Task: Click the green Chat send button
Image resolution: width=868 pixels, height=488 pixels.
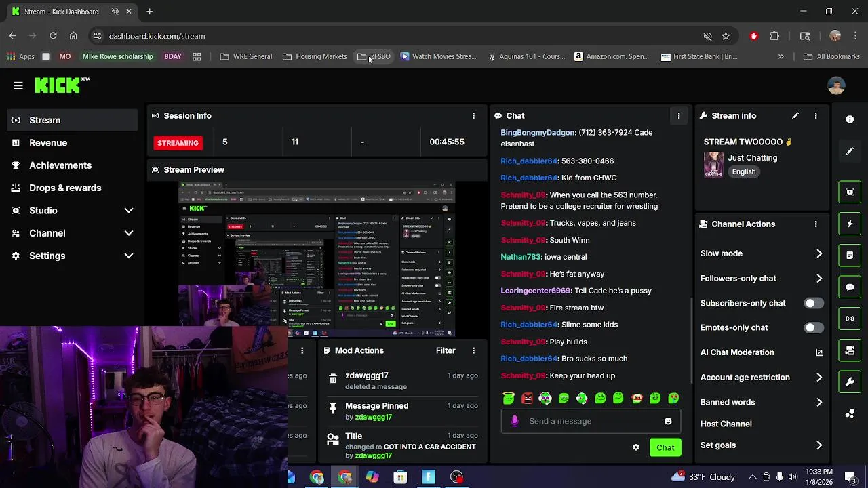Action: (x=665, y=447)
